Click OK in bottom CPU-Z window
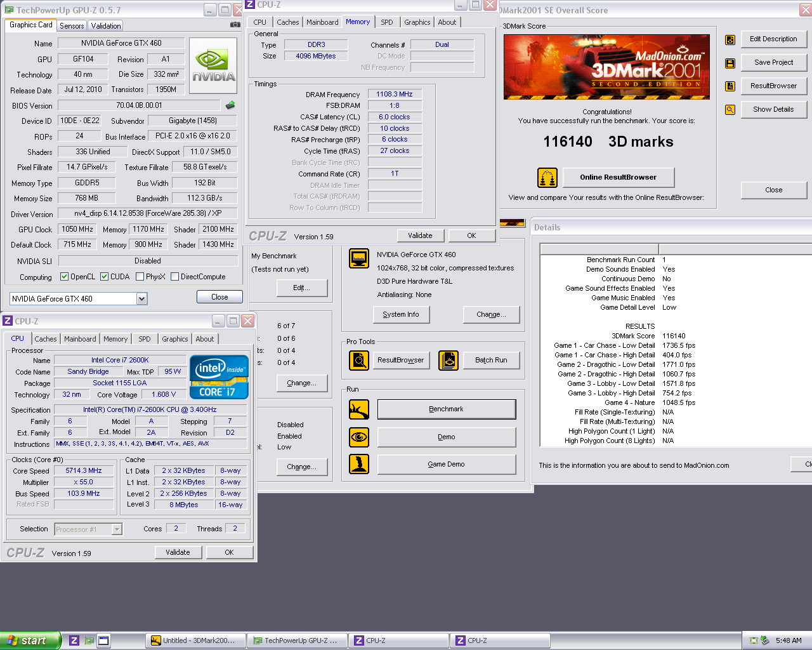 230,552
